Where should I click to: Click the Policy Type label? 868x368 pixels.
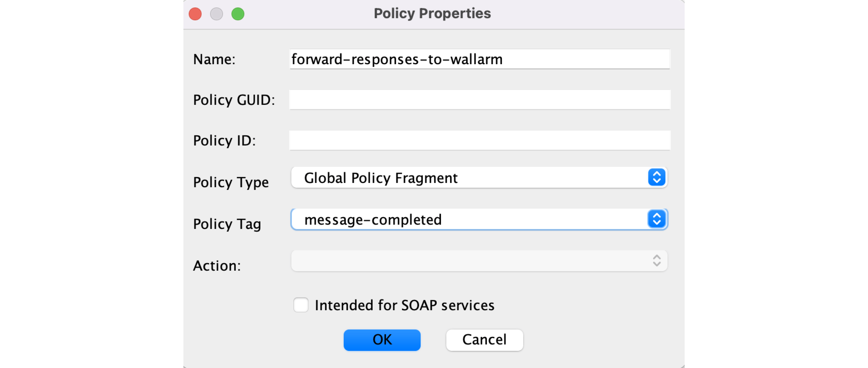click(231, 182)
